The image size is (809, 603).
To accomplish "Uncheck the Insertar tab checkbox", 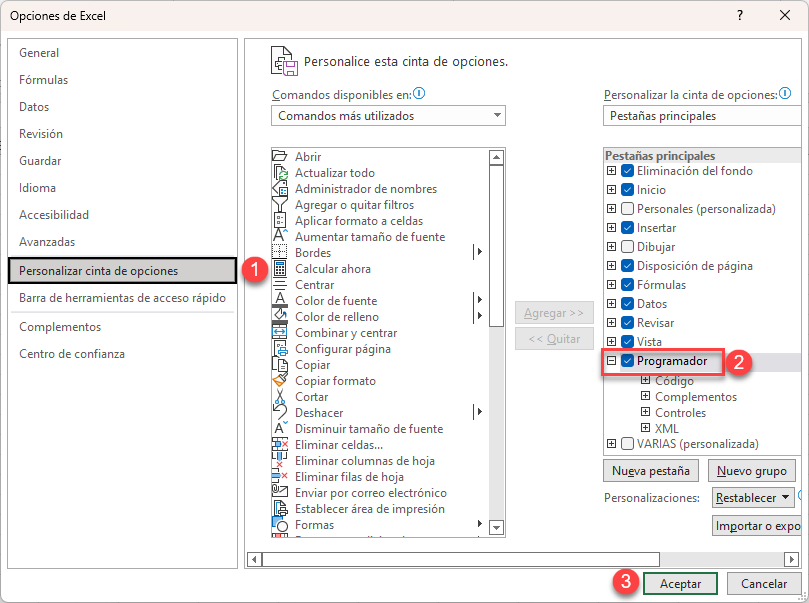I will coord(627,227).
